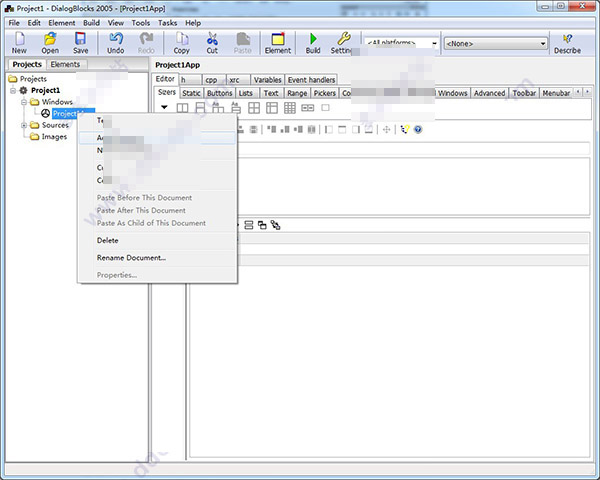This screenshot has height=480, width=600.
Task: Open the Element menu
Action: pos(62,23)
